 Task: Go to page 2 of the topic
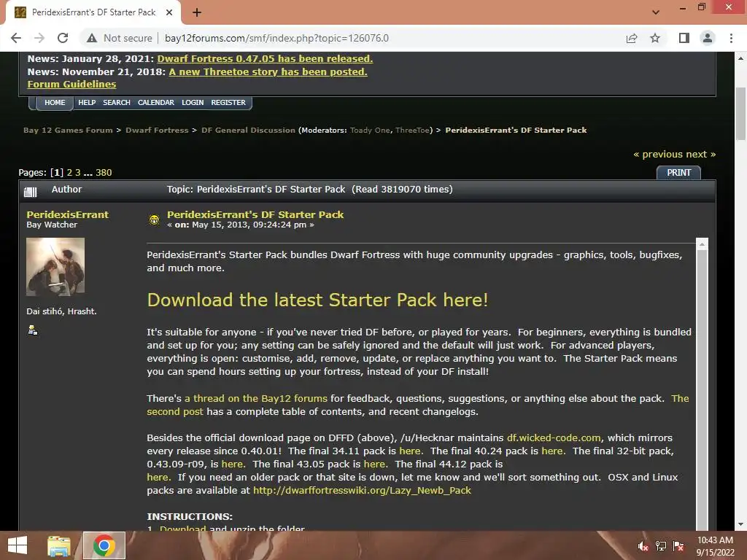click(x=69, y=172)
